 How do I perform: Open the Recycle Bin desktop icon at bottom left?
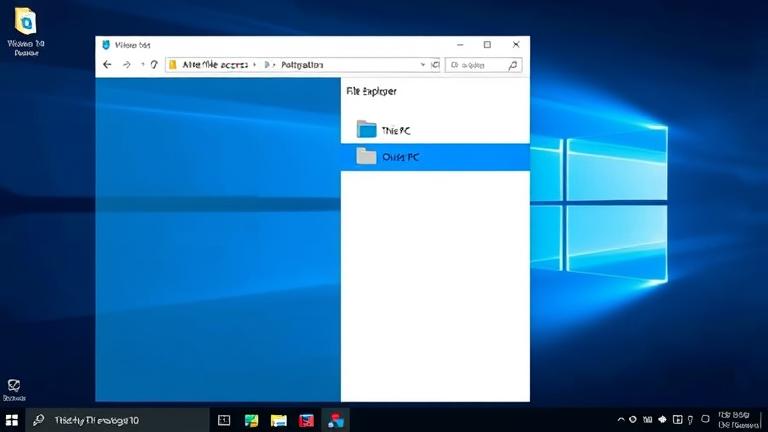coord(14,390)
